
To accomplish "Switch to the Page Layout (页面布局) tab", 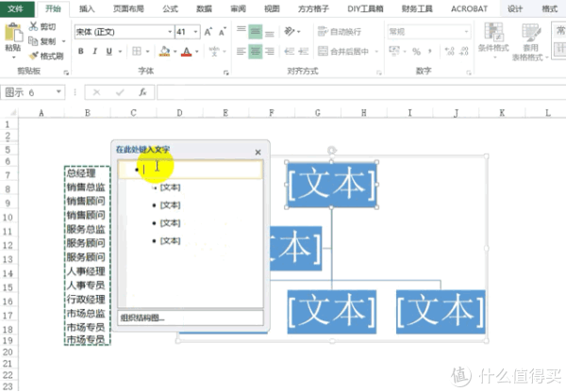I will pos(128,8).
